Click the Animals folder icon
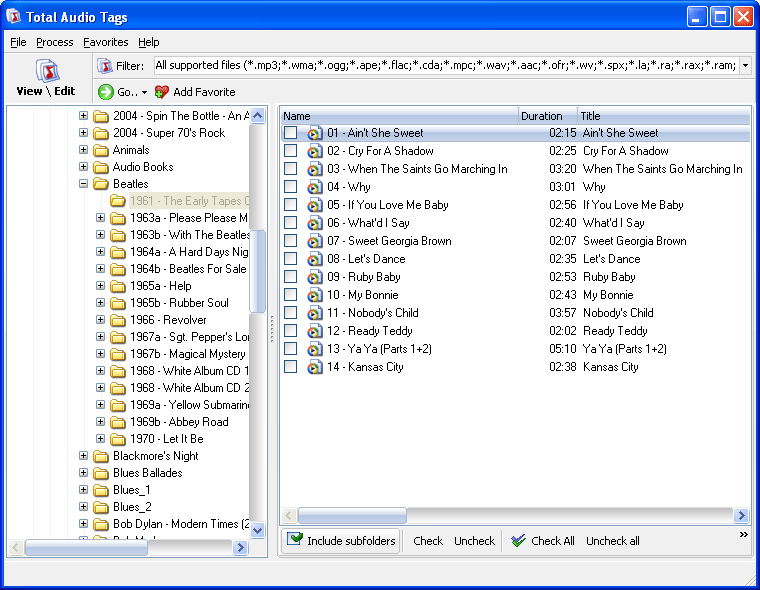 [101, 150]
